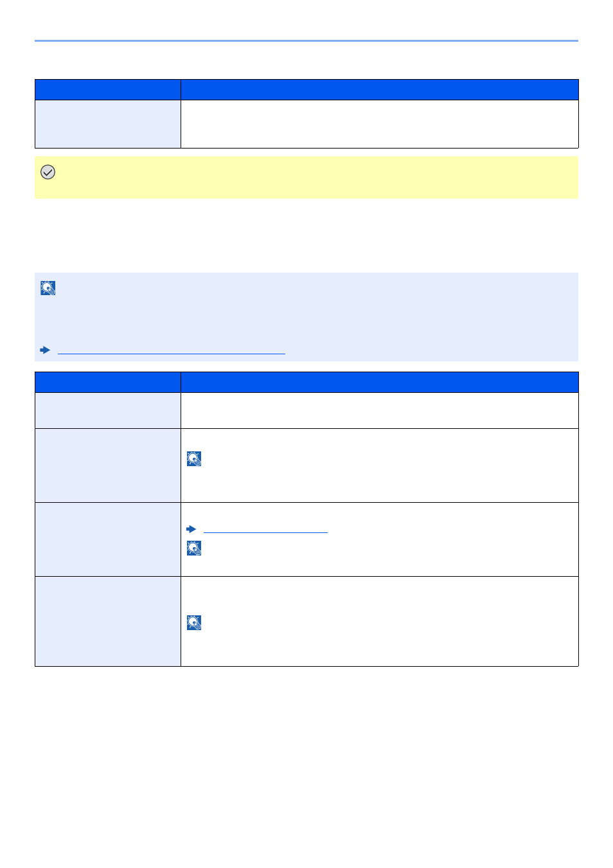Viewport: 613px width, 868px height.
Task: Select the upper table's narrow left header cell
Action: tap(108, 89)
